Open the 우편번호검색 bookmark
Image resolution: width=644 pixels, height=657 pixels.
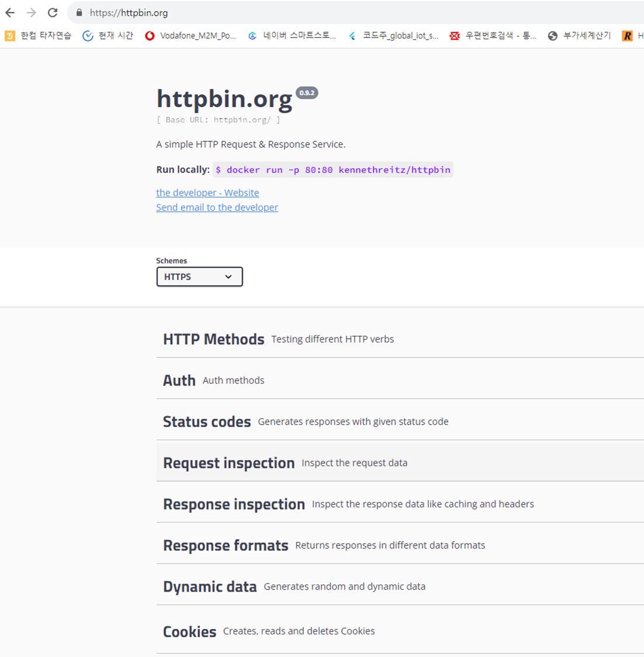493,36
